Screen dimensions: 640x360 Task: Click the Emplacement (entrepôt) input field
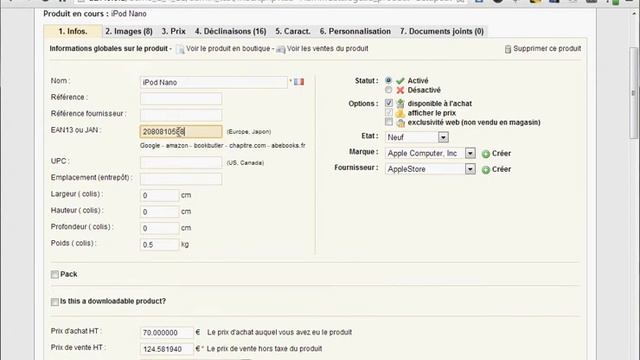pyautogui.click(x=181, y=179)
